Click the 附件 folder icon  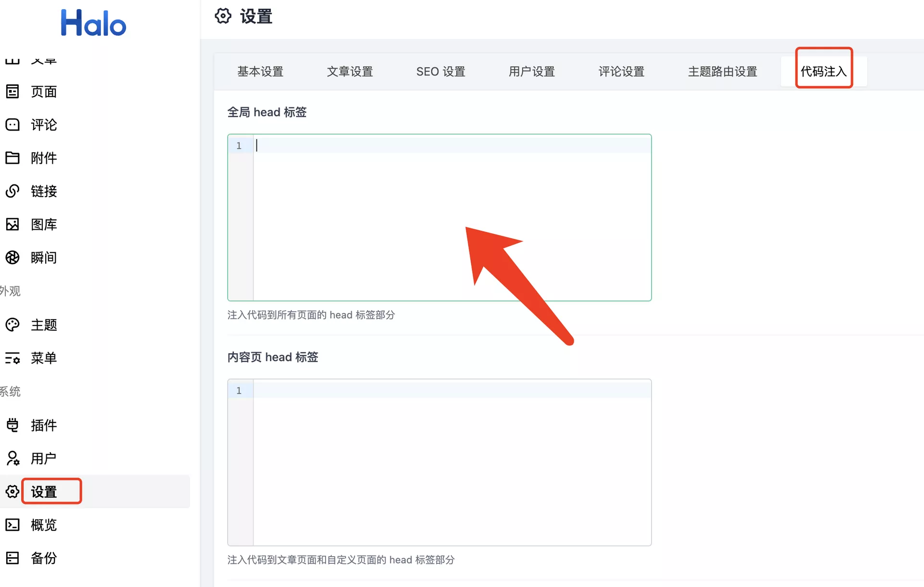click(13, 158)
